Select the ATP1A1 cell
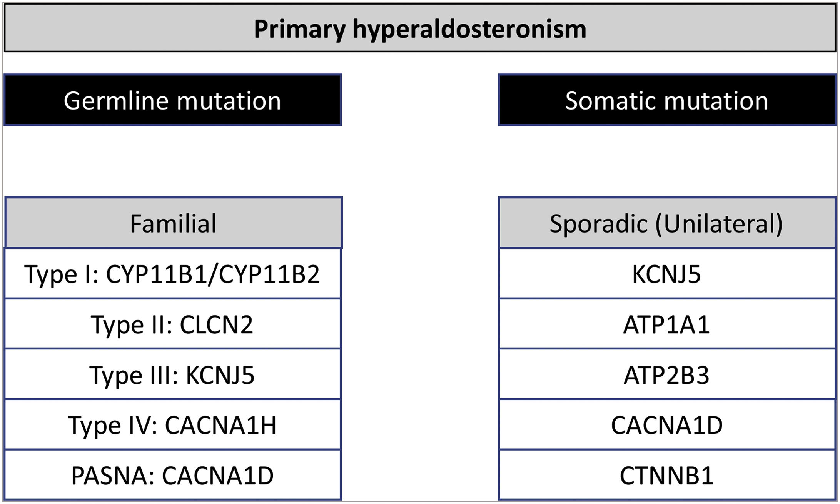840x504 pixels. tap(666, 324)
